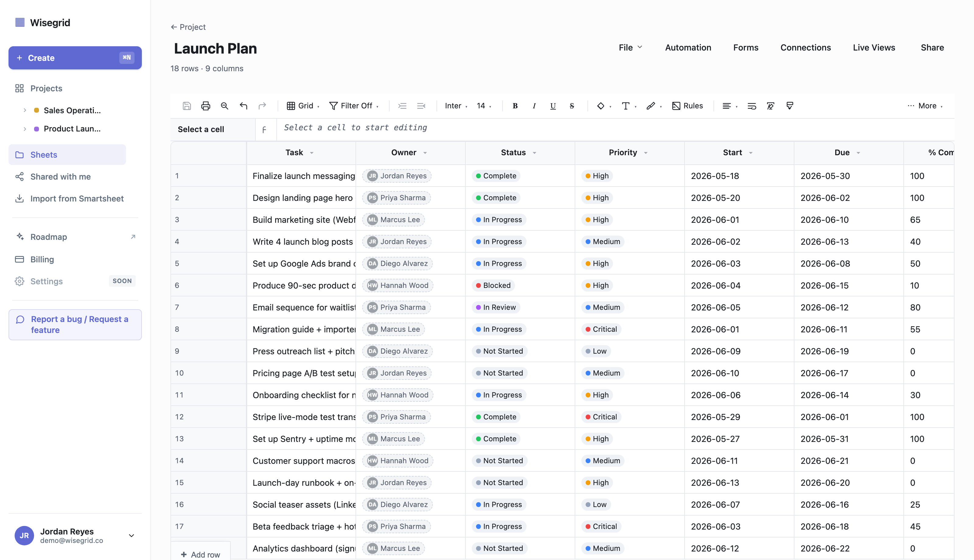
Task: Toggle strikethrough formatting
Action: (x=572, y=106)
